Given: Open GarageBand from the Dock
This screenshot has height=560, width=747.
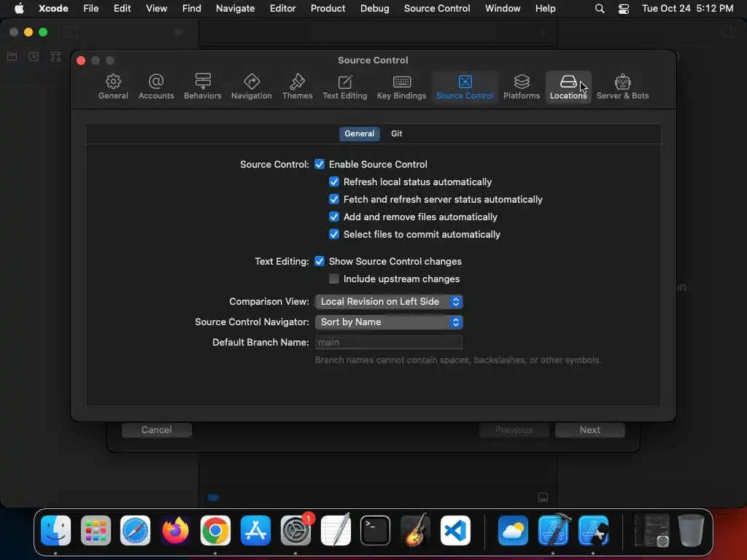Looking at the screenshot, I should [415, 530].
